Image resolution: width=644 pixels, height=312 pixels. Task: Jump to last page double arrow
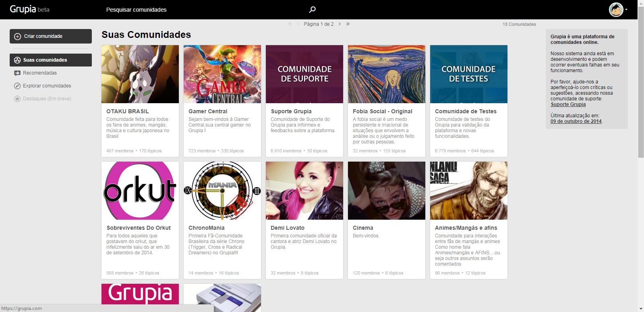click(348, 24)
